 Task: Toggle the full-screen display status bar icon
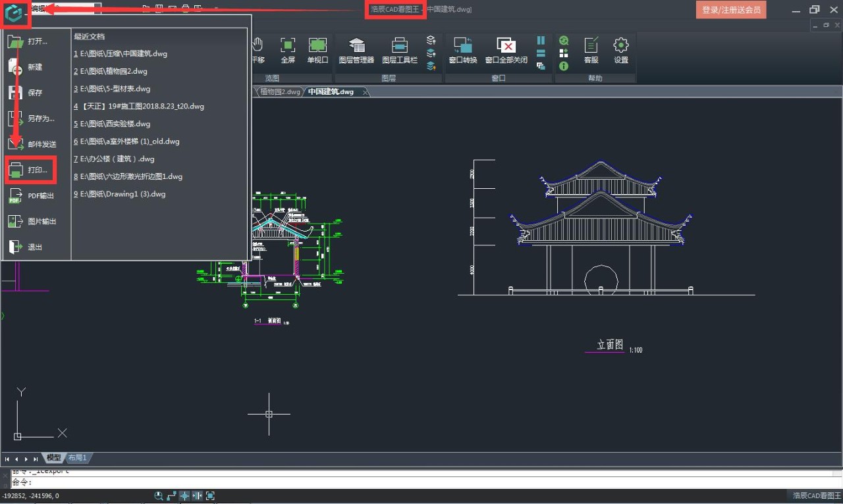(x=211, y=496)
